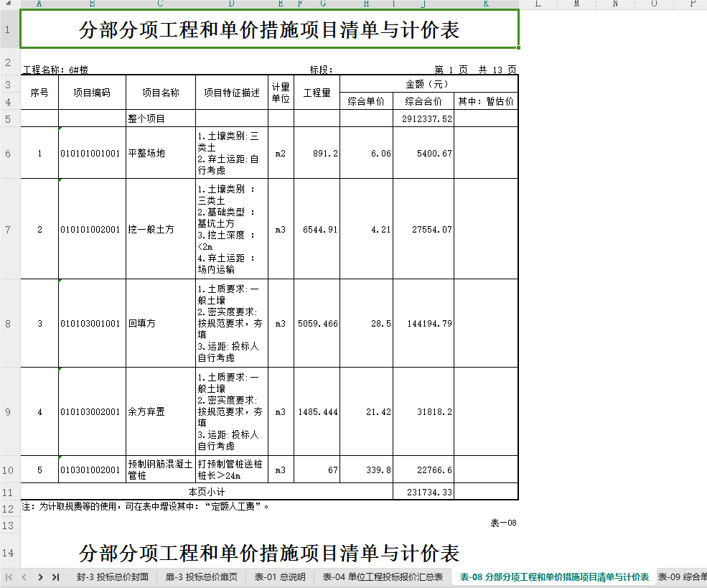Click the 工程名称: 6#楼 cell
Viewport: 707px width, 588px height.
point(55,70)
